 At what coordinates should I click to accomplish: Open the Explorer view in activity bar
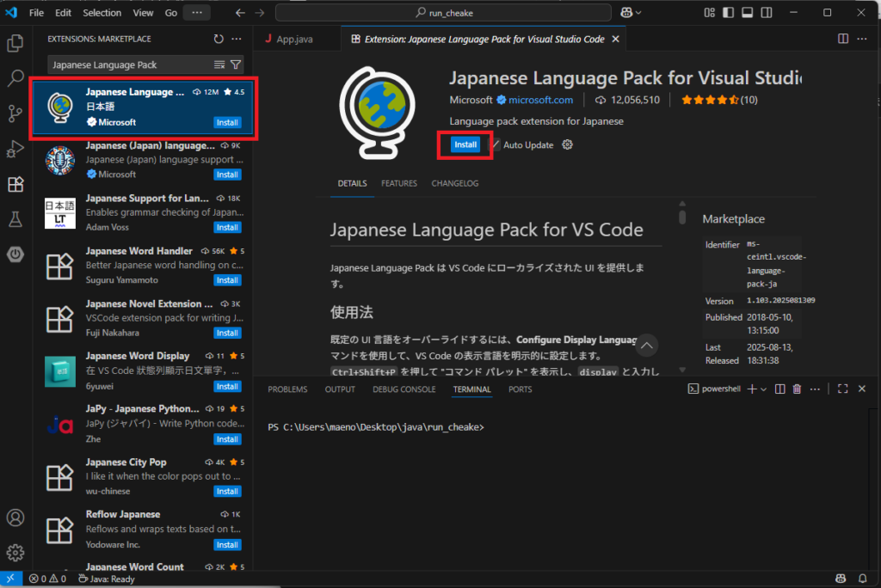coord(15,43)
